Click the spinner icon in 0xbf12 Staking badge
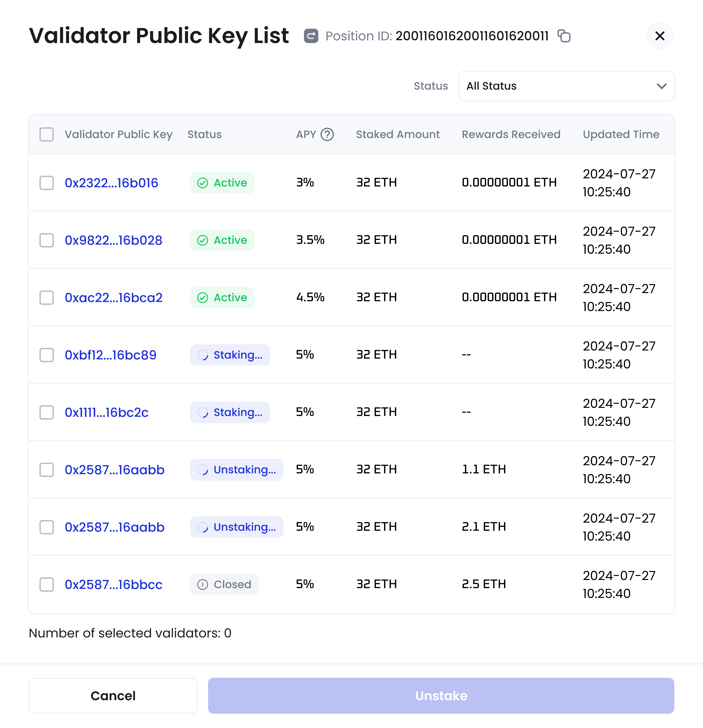This screenshot has width=703, height=728. click(202, 355)
